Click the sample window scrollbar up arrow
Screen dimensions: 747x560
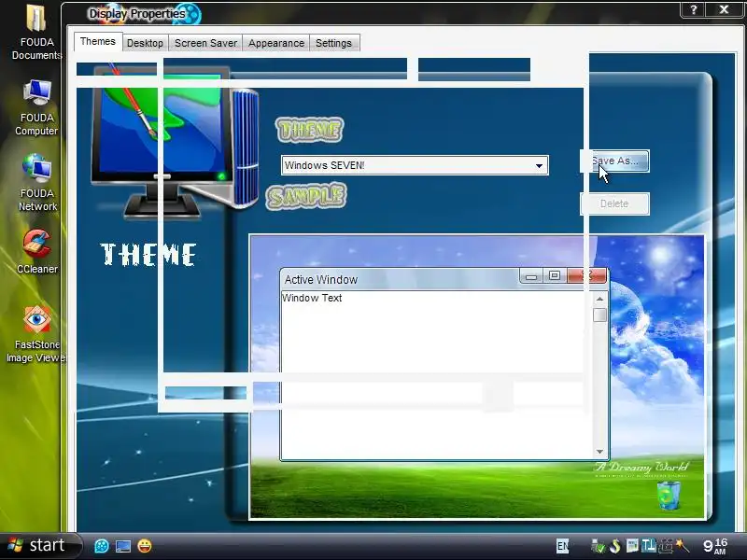pyautogui.click(x=599, y=299)
